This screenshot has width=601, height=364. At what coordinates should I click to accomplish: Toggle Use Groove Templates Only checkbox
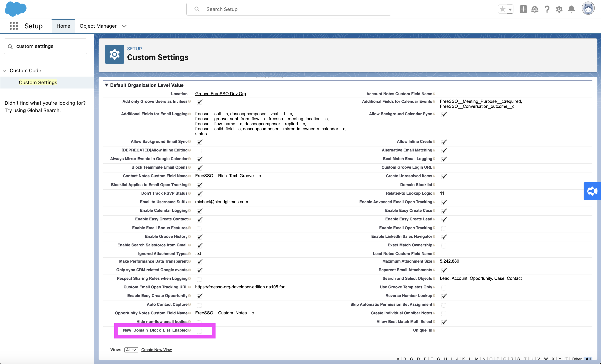click(x=444, y=288)
